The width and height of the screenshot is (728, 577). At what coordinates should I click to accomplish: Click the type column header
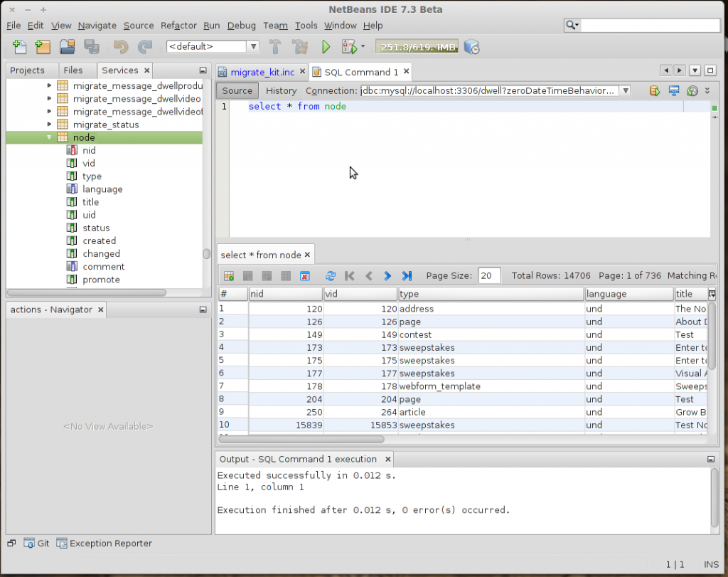click(491, 294)
